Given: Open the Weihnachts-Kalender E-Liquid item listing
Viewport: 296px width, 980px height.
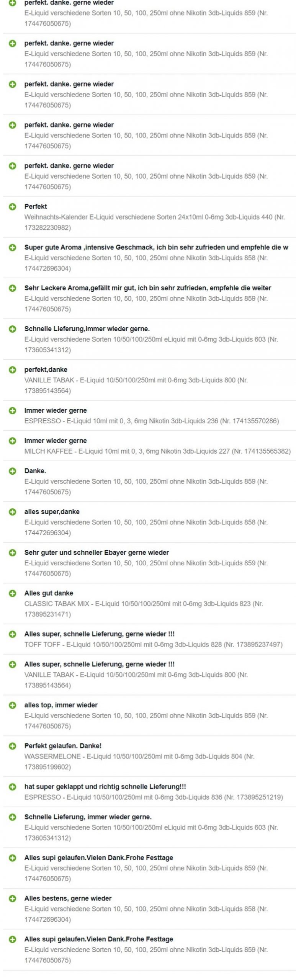Looking at the screenshot, I should [155, 222].
